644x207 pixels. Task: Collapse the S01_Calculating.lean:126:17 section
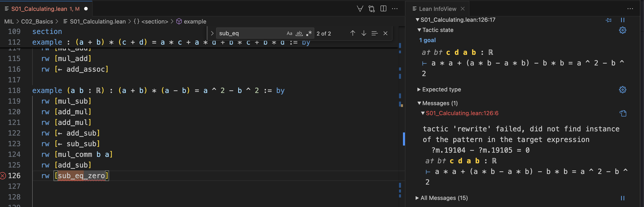point(417,20)
